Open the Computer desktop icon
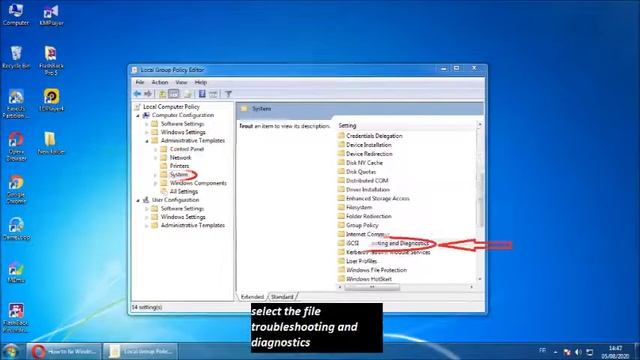Image resolution: width=640 pixels, height=360 pixels. (x=16, y=15)
